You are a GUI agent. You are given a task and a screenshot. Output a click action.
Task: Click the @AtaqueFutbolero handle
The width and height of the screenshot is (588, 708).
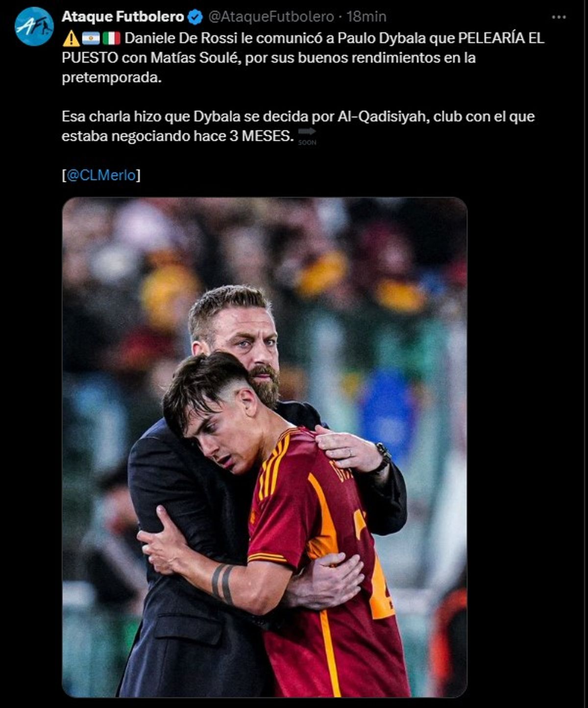[271, 17]
